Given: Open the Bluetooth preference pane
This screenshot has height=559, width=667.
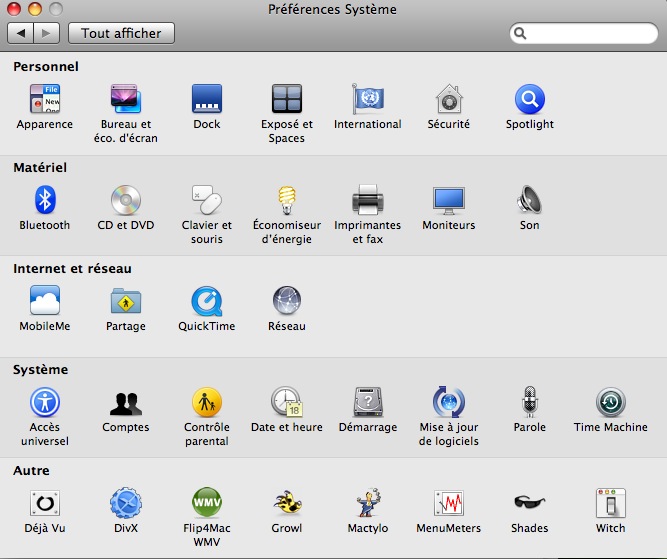Looking at the screenshot, I should coord(44,201).
